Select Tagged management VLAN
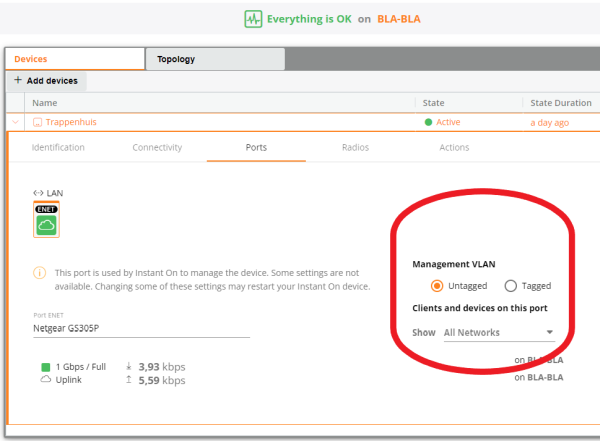600x441 pixels. (511, 286)
